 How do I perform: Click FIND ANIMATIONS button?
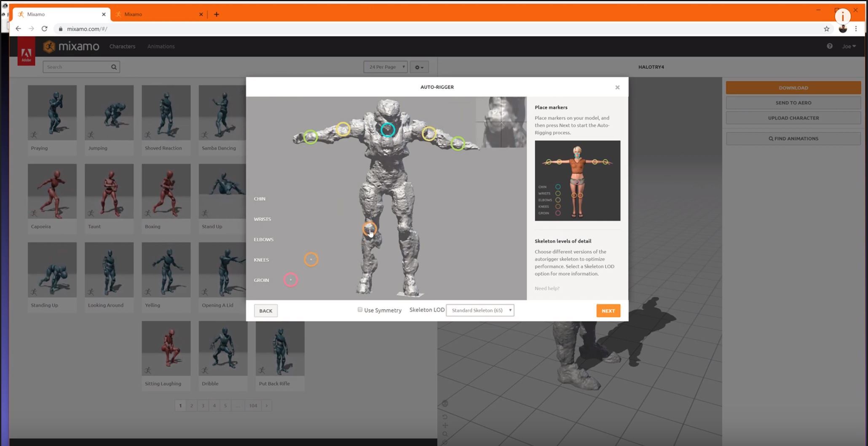tap(793, 139)
